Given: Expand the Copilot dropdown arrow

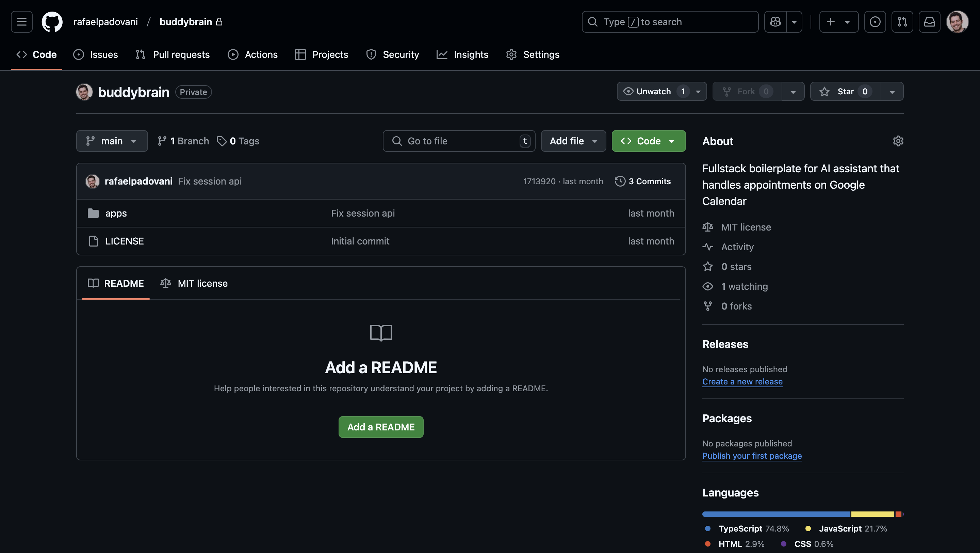Looking at the screenshot, I should click(794, 22).
